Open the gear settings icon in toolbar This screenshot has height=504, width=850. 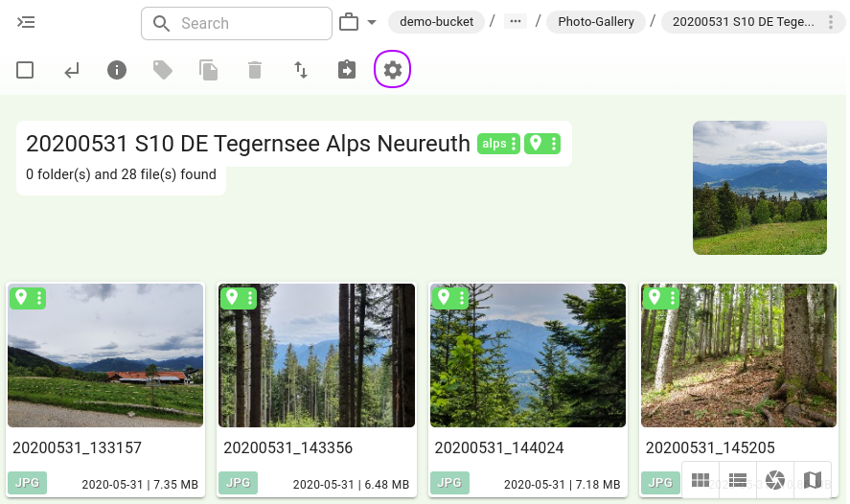pyautogui.click(x=392, y=70)
